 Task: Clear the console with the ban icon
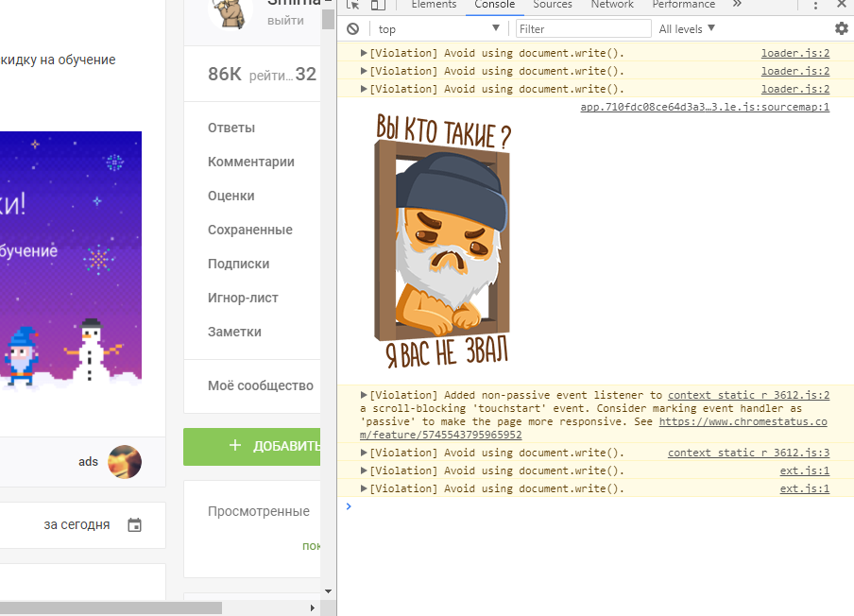352,29
